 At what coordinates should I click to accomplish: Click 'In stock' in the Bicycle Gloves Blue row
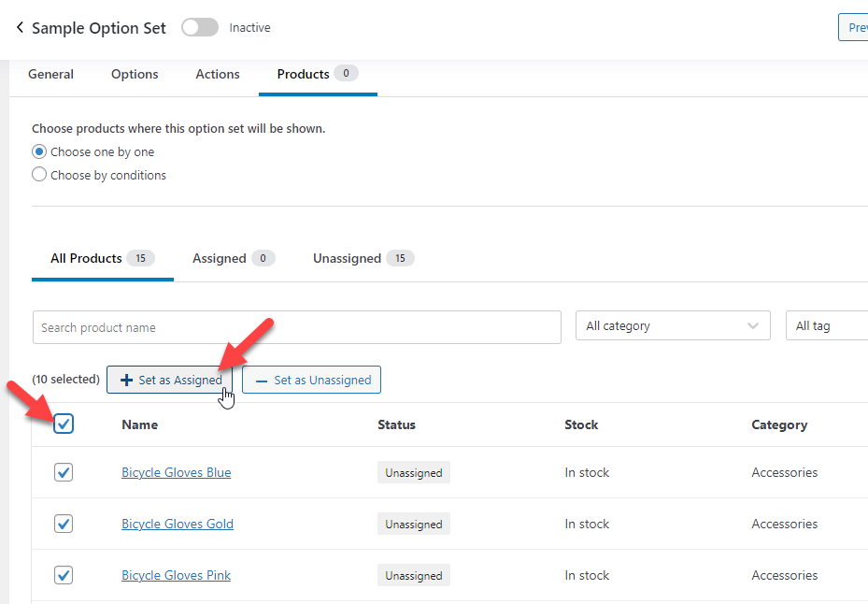(x=587, y=473)
